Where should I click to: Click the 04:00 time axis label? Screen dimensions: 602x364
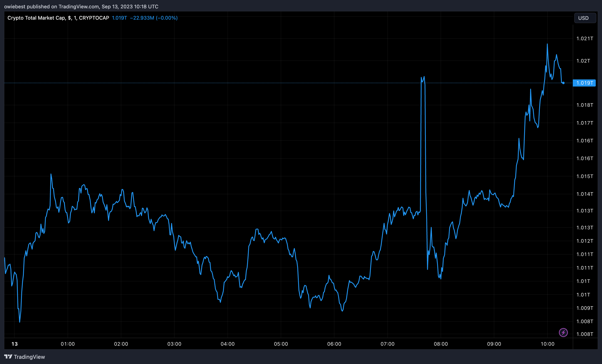pos(228,344)
